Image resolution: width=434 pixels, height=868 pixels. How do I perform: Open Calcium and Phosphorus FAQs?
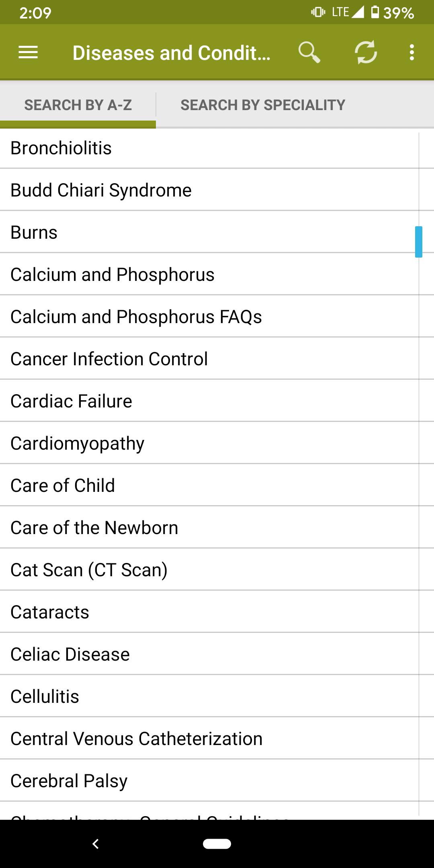(x=209, y=317)
